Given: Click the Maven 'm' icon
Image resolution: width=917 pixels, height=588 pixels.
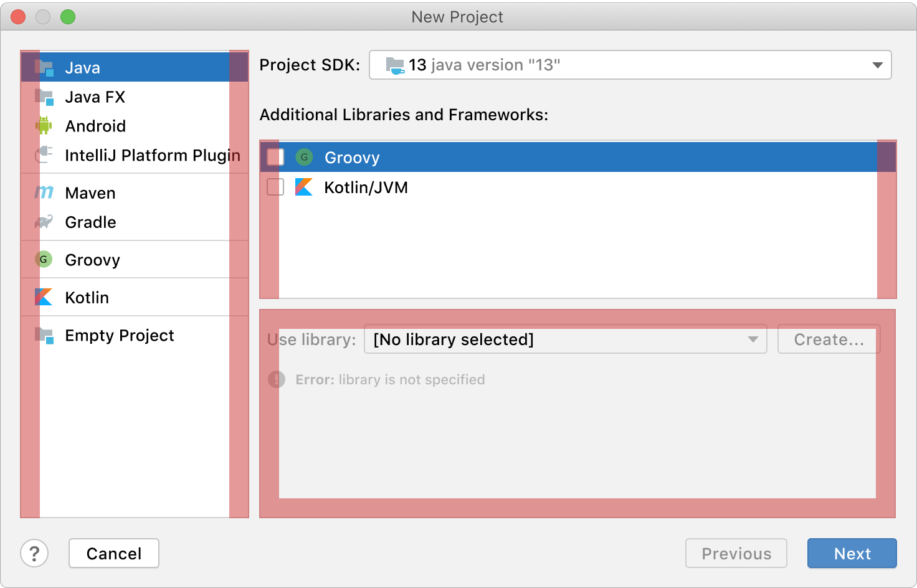Looking at the screenshot, I should coord(44,192).
